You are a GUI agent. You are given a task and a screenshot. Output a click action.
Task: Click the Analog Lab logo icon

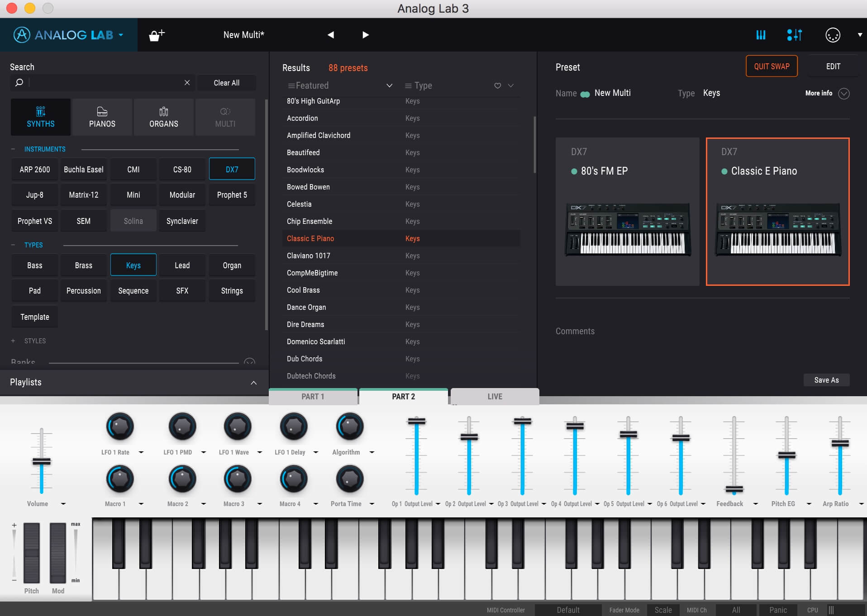(21, 35)
